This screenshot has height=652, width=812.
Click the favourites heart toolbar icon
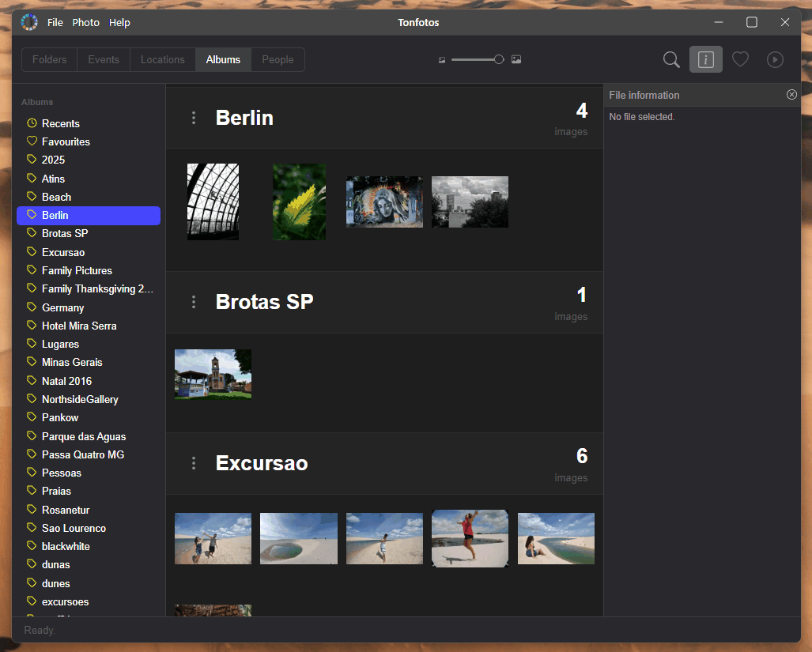coord(740,59)
